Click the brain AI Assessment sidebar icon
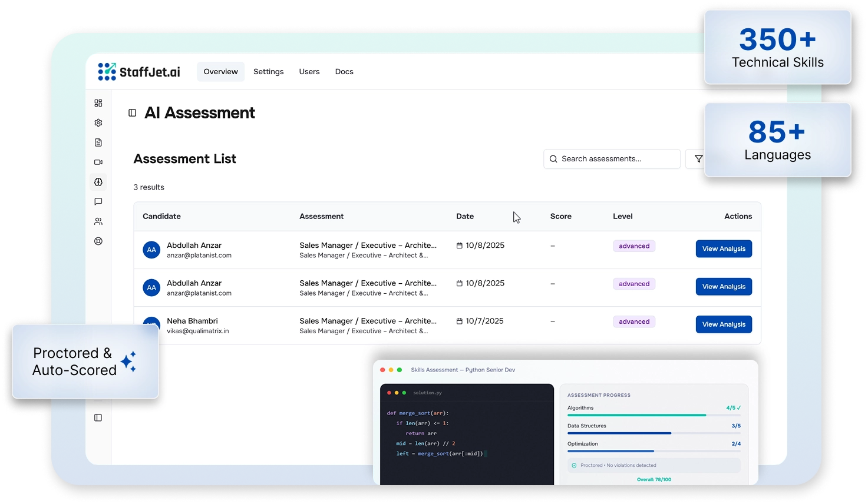Viewport: 868px width, 504px height. click(98, 182)
